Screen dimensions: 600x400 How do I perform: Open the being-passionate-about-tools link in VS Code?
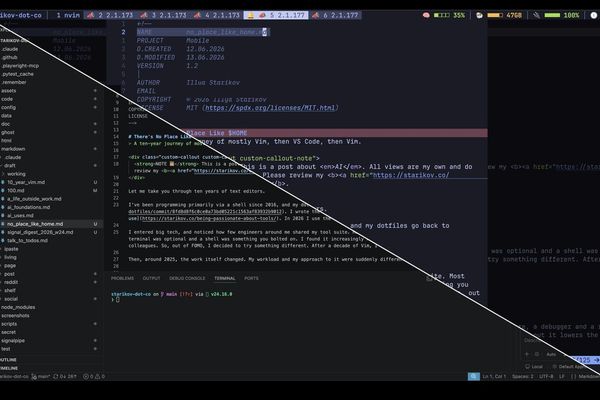click(x=210, y=219)
